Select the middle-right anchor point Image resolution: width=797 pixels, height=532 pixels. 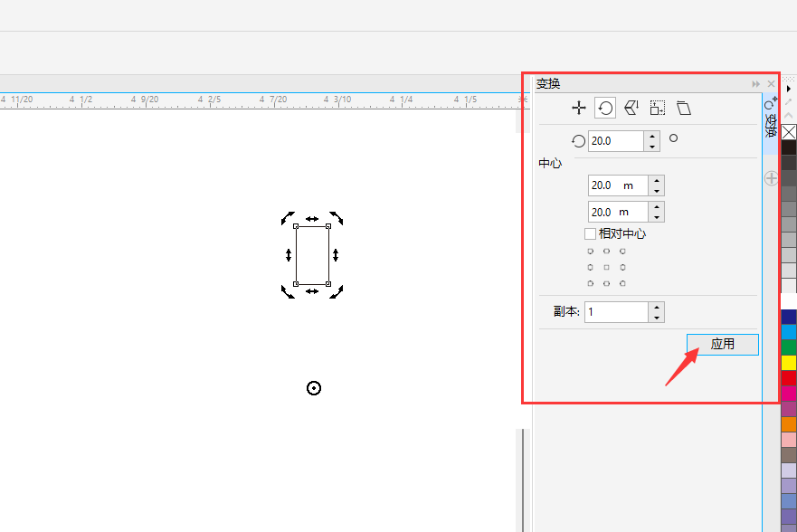coord(622,267)
